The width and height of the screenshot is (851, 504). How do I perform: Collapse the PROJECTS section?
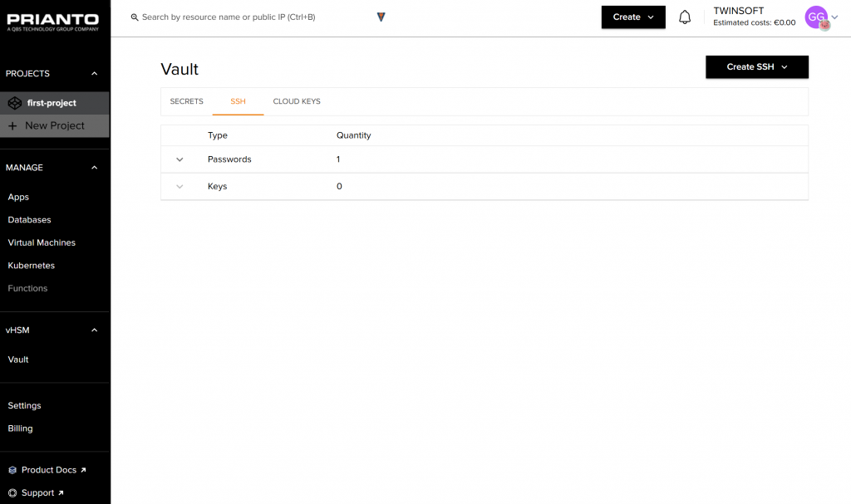(95, 74)
